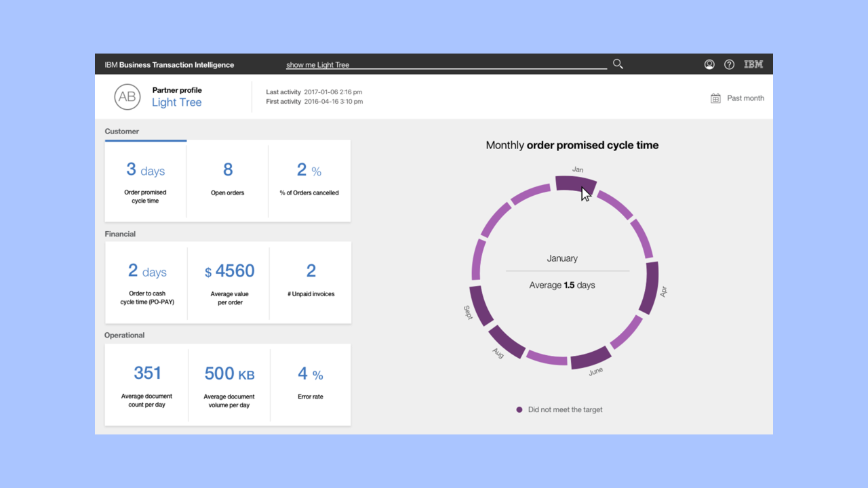
Task: Click the search magnifier icon
Action: coord(618,64)
